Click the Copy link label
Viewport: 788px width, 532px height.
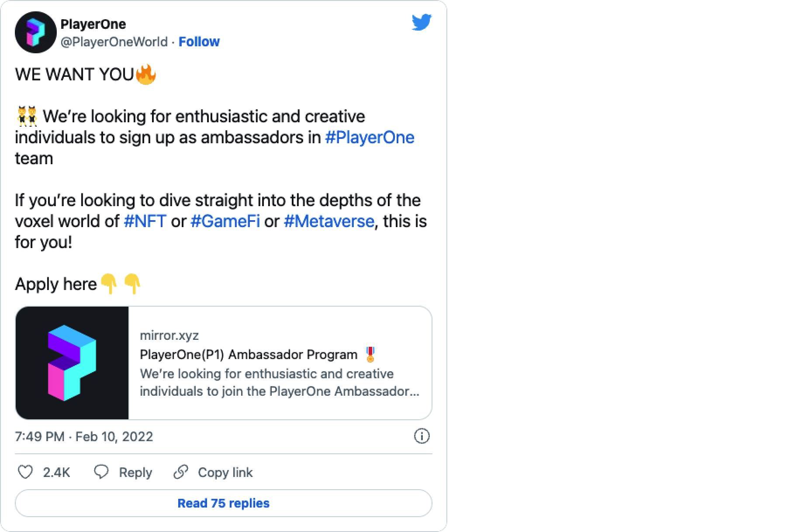pyautogui.click(x=225, y=472)
